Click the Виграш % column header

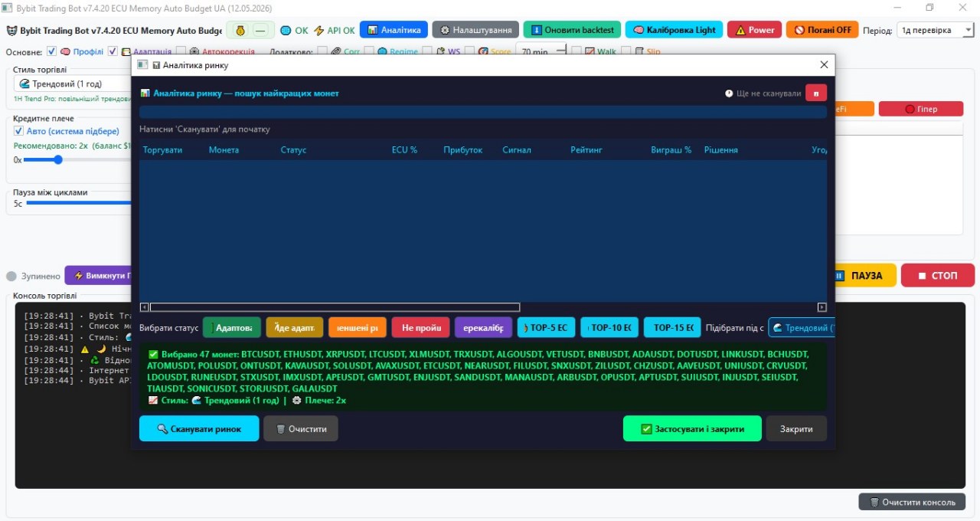(x=671, y=149)
